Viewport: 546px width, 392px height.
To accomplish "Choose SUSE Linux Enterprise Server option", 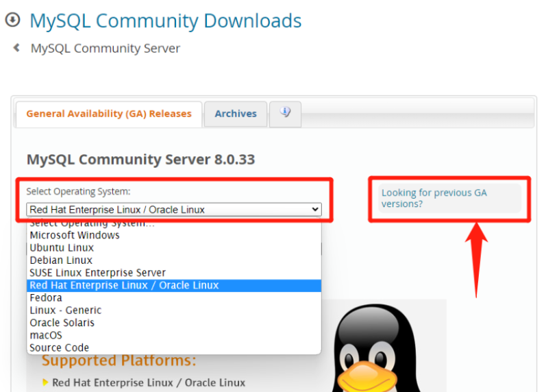I will 174,273.
